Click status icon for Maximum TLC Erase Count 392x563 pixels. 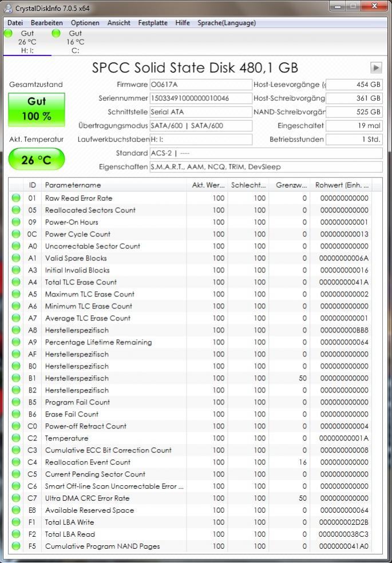tap(16, 294)
